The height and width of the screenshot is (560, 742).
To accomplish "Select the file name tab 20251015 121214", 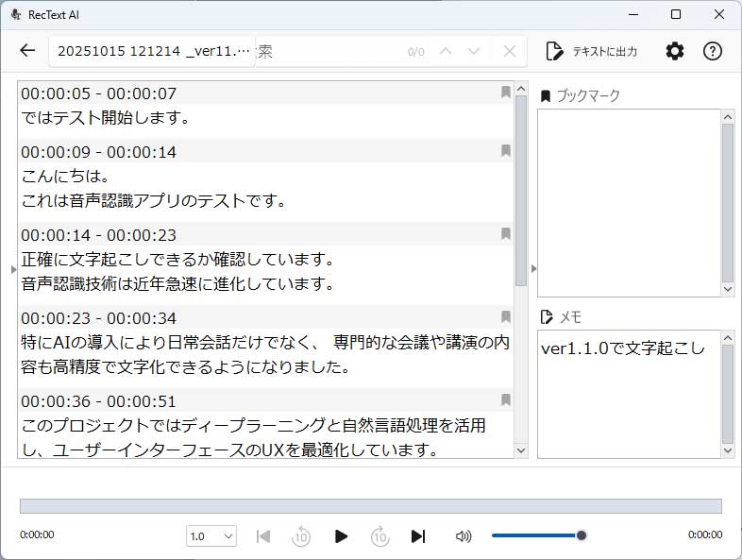I will click(151, 52).
